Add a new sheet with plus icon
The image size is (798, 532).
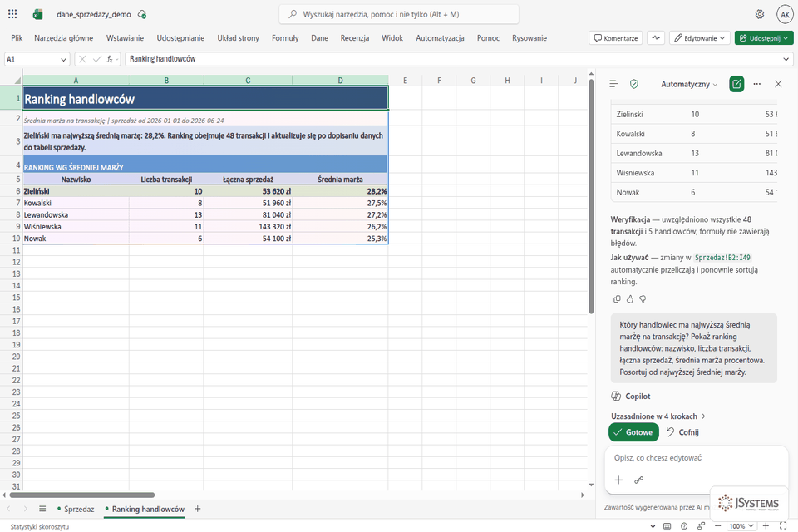click(x=198, y=509)
